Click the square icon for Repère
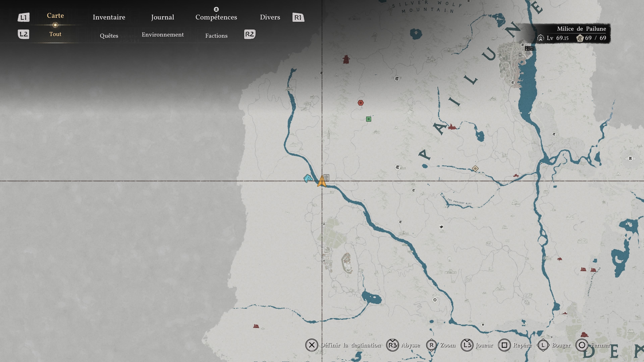 [504, 345]
